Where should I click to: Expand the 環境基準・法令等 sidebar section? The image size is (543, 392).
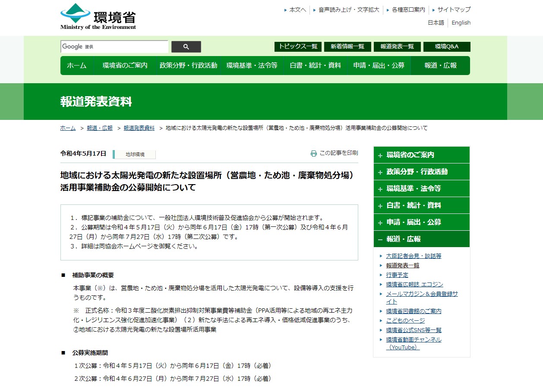point(421,188)
